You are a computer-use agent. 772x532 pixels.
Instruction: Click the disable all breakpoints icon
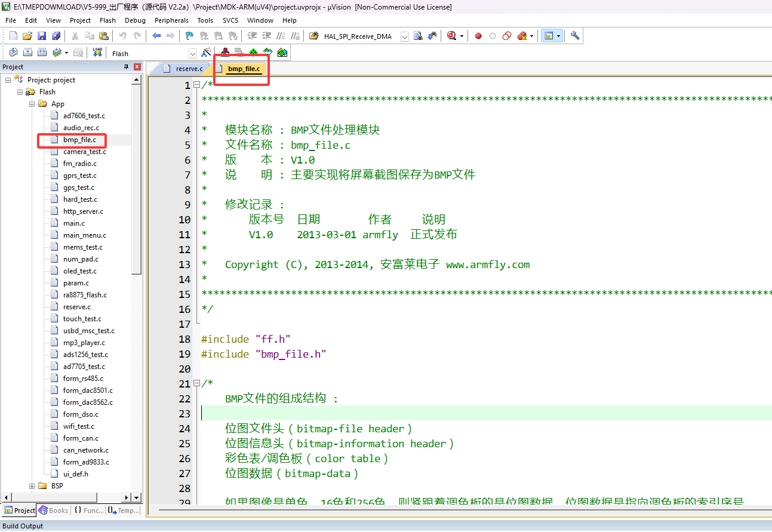(507, 36)
